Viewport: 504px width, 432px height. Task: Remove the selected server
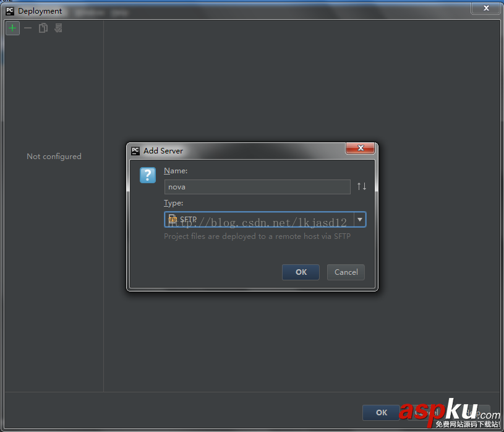point(28,28)
